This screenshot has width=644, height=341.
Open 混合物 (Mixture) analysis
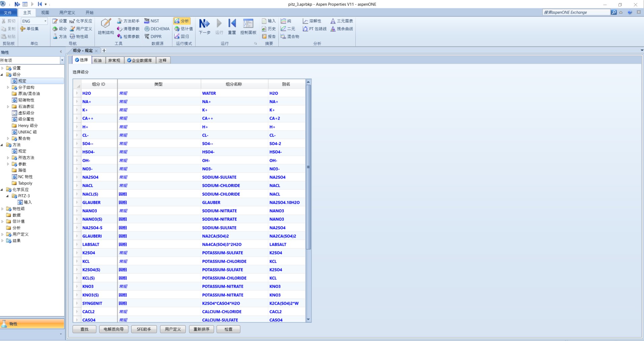pos(290,36)
